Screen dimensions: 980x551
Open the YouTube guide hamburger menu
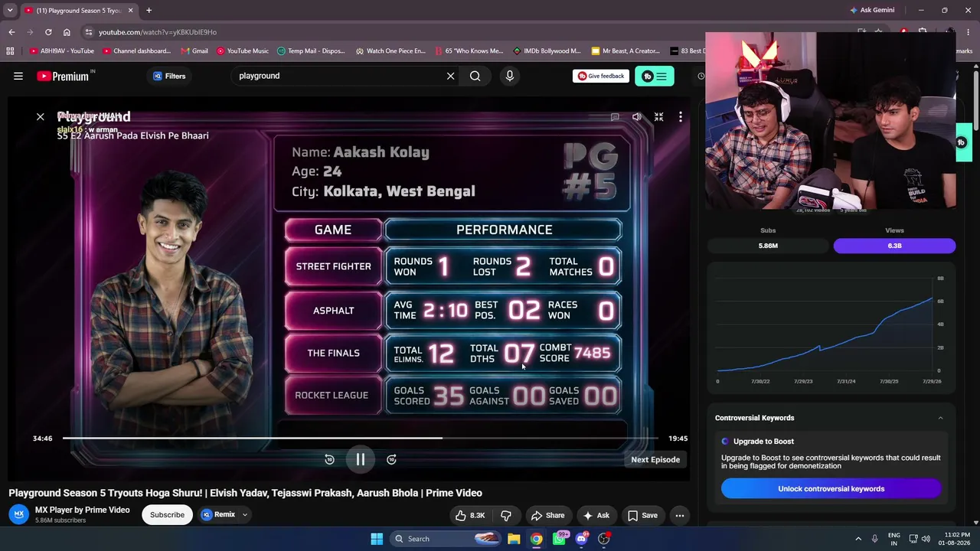coord(18,76)
